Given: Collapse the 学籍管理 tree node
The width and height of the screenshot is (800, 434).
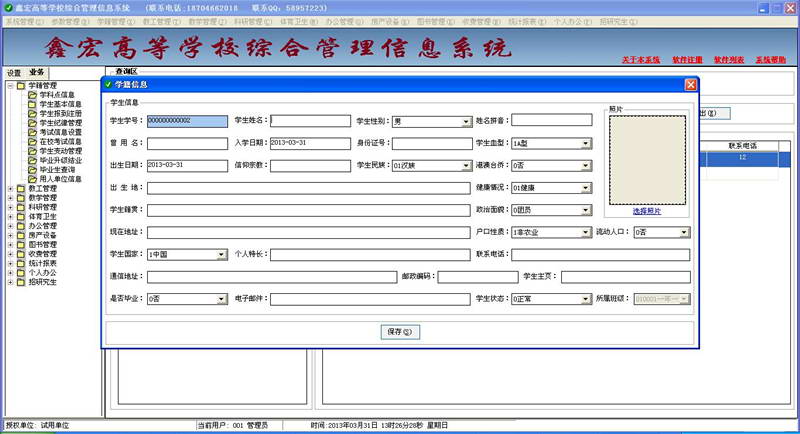Looking at the screenshot, I should 10,86.
